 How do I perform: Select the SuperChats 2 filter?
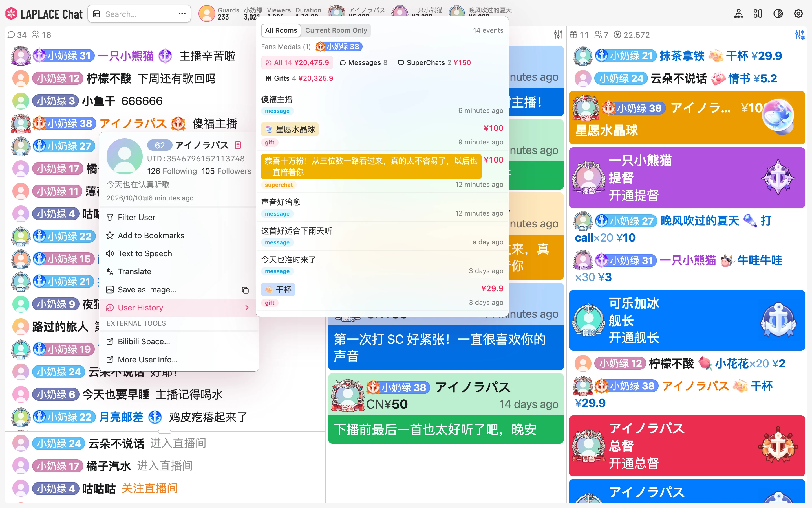click(x=434, y=62)
